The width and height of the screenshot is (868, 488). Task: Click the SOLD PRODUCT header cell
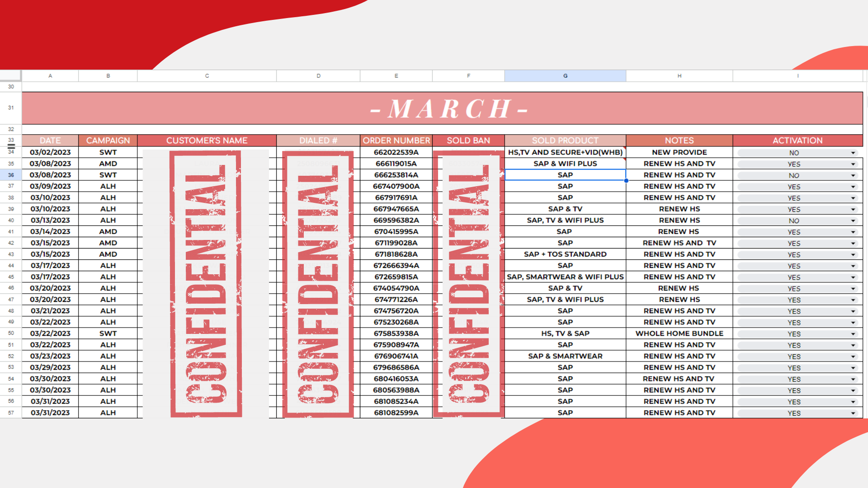pyautogui.click(x=565, y=141)
